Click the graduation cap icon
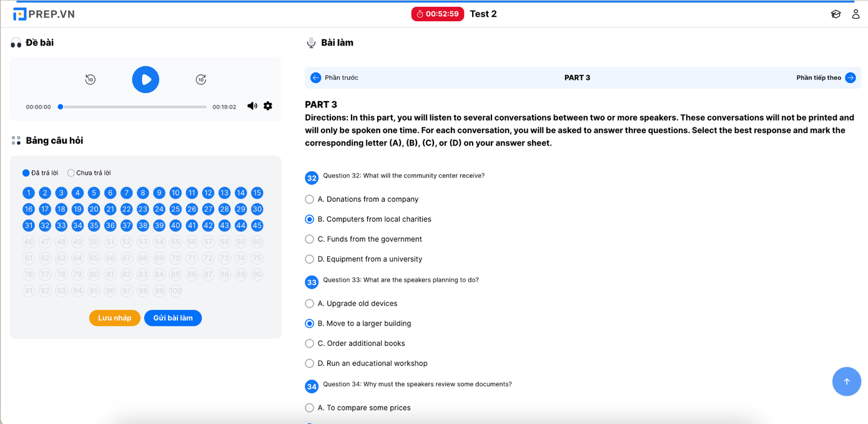 [836, 14]
